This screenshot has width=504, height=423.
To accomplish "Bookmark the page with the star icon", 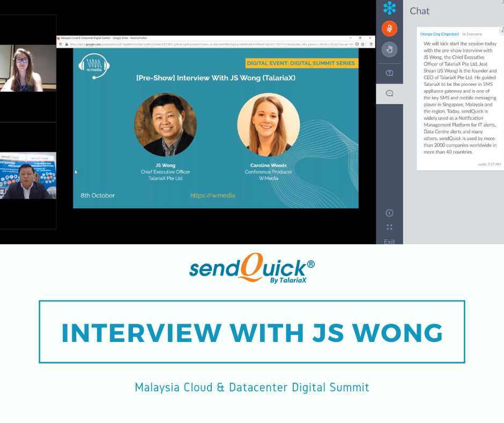I will click(x=363, y=45).
